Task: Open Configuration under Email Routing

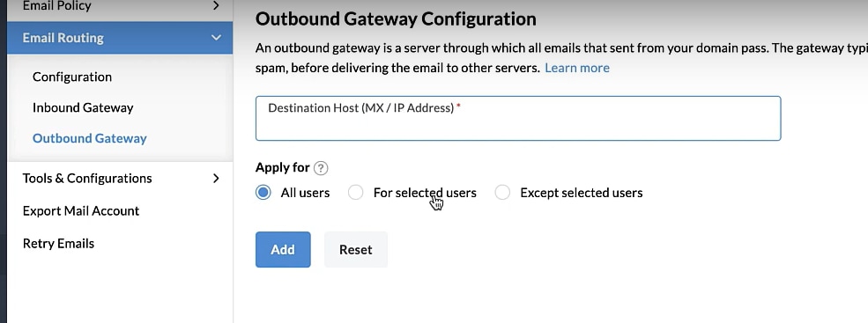Action: coord(72,77)
